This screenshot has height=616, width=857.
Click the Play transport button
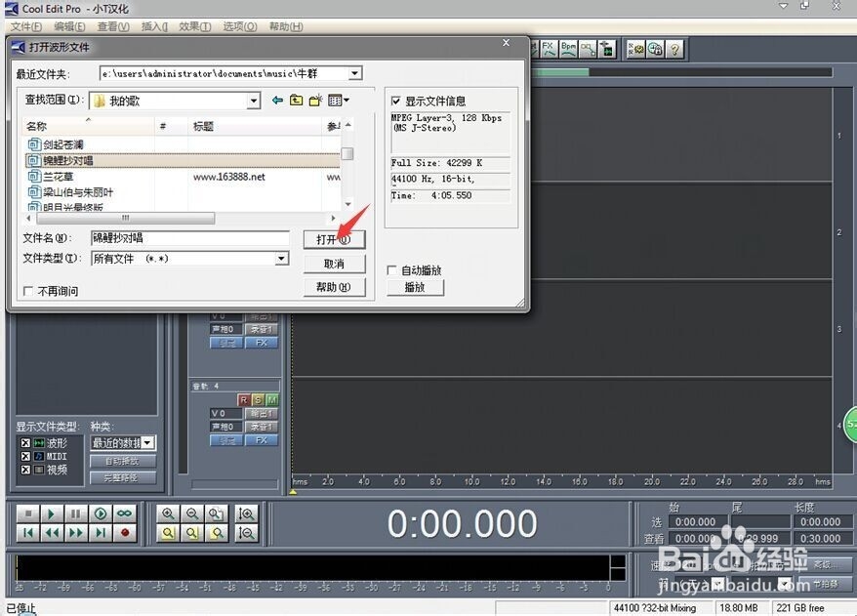pyautogui.click(x=52, y=513)
